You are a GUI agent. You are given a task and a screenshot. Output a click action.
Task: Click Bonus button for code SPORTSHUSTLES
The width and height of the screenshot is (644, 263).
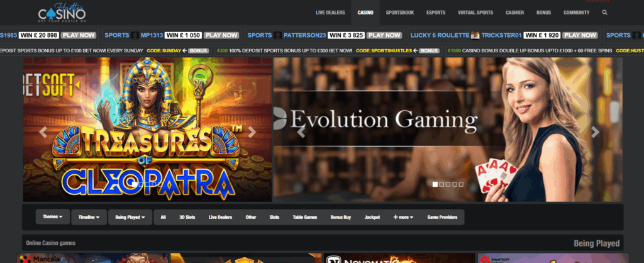[x=429, y=50]
